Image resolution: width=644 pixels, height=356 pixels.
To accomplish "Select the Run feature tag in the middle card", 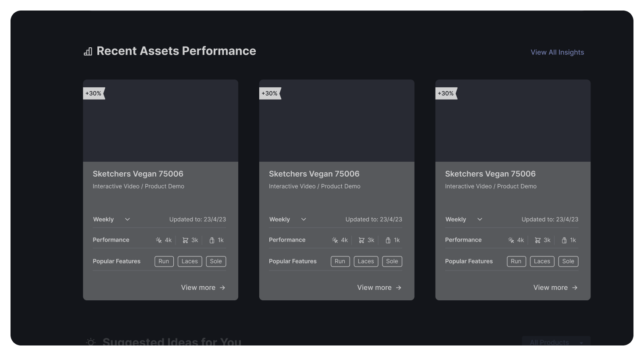I will coord(340,261).
